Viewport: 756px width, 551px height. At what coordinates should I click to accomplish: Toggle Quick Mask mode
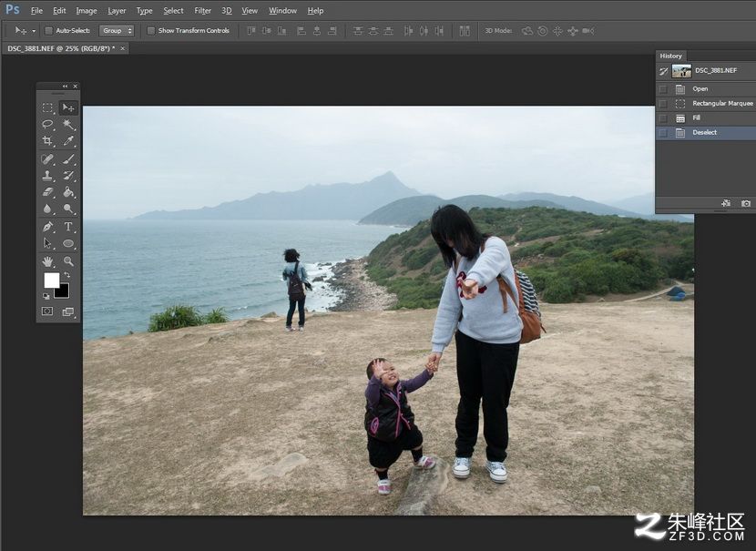47,311
